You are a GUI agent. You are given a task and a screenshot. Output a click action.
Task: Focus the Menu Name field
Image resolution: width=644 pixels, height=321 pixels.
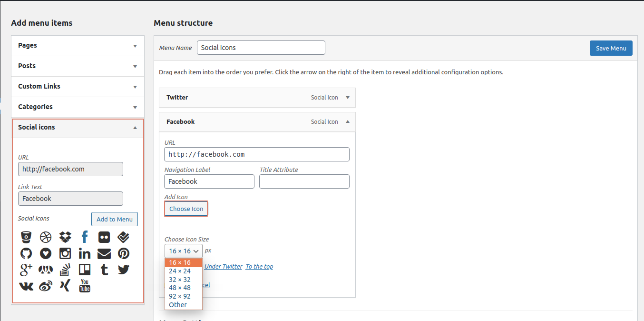pyautogui.click(x=261, y=48)
